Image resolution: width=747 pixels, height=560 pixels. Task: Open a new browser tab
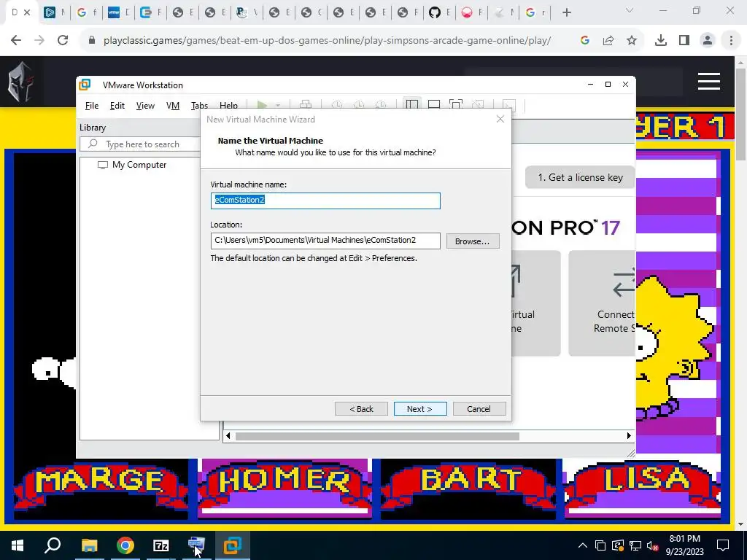[x=566, y=13]
